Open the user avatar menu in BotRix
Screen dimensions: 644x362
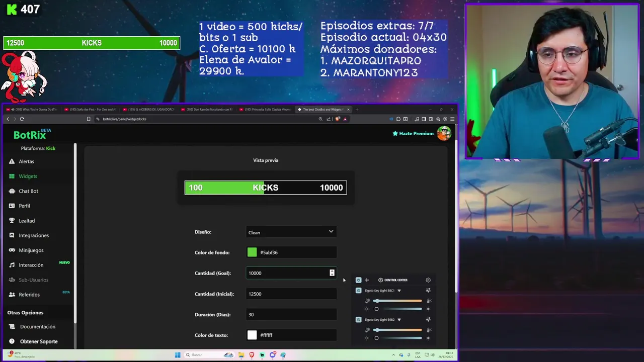[x=444, y=133]
